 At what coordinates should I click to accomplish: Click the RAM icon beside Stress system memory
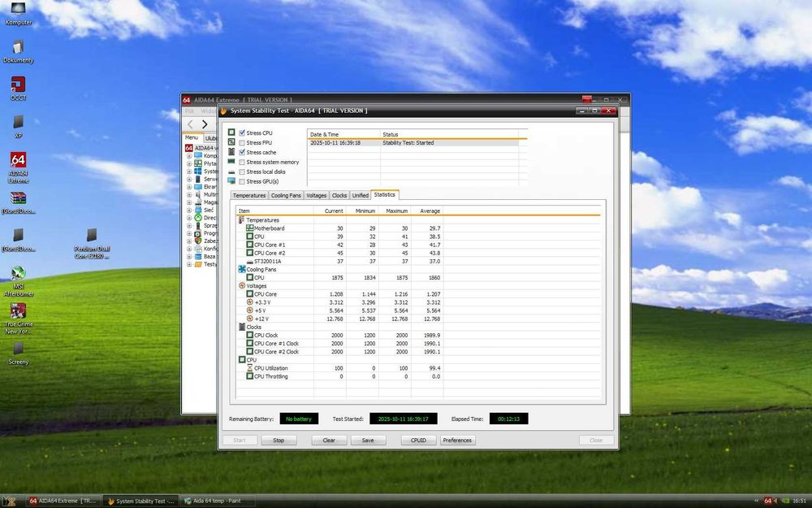231,162
